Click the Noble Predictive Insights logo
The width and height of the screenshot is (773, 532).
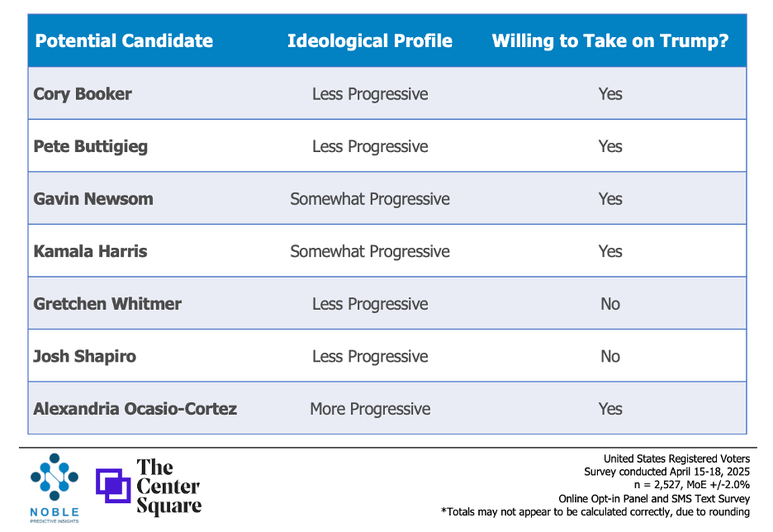coord(55,488)
